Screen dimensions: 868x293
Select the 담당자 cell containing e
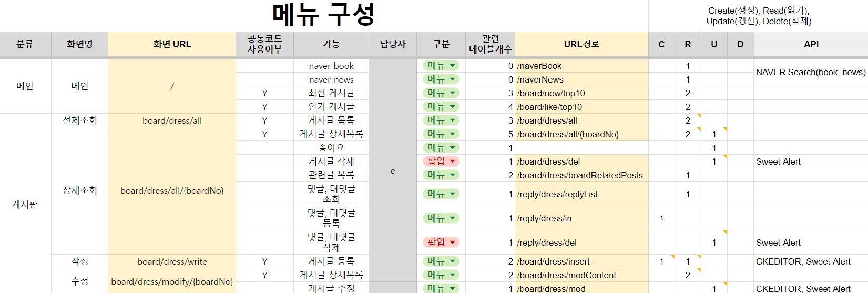click(393, 171)
